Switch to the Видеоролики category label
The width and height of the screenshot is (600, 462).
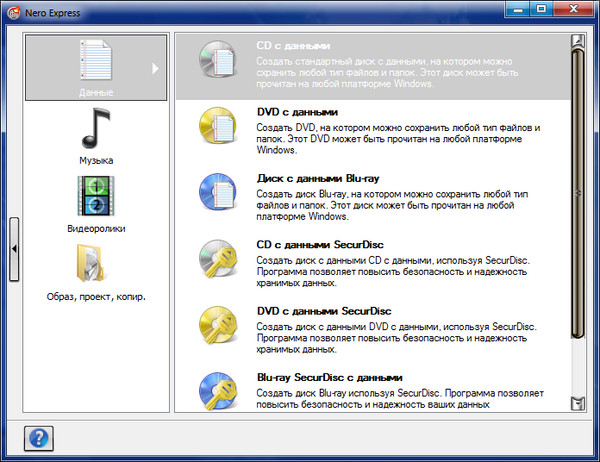click(x=96, y=228)
